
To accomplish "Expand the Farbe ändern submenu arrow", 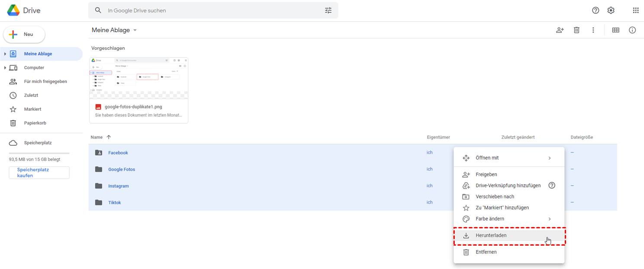I will click(550, 219).
